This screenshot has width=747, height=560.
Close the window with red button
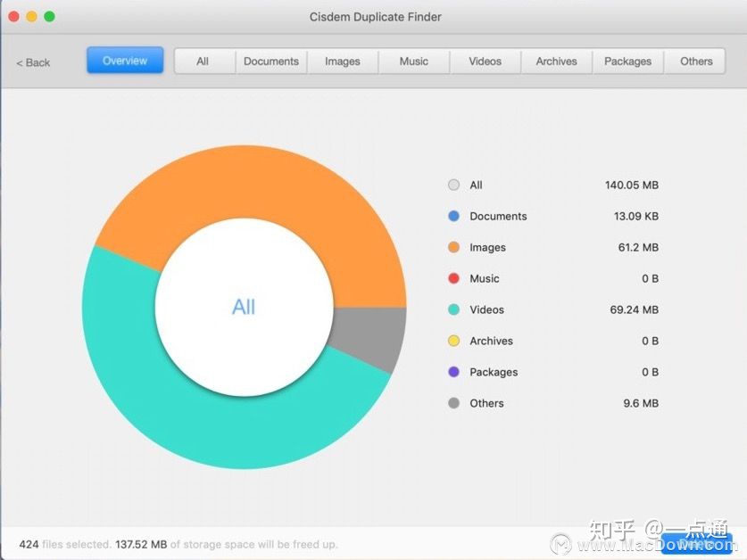(x=13, y=17)
